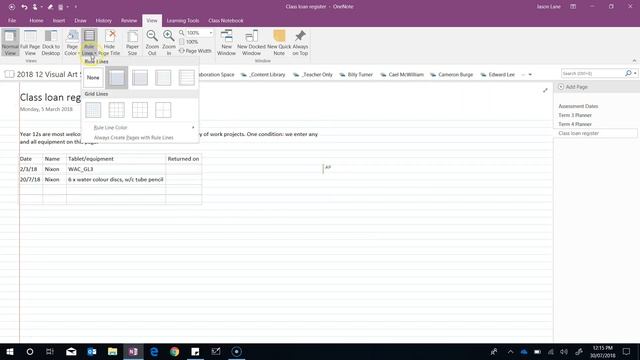Viewport: 640px width, 360px height.
Task: Expand Rule Line Color submenu
Action: coord(140,127)
